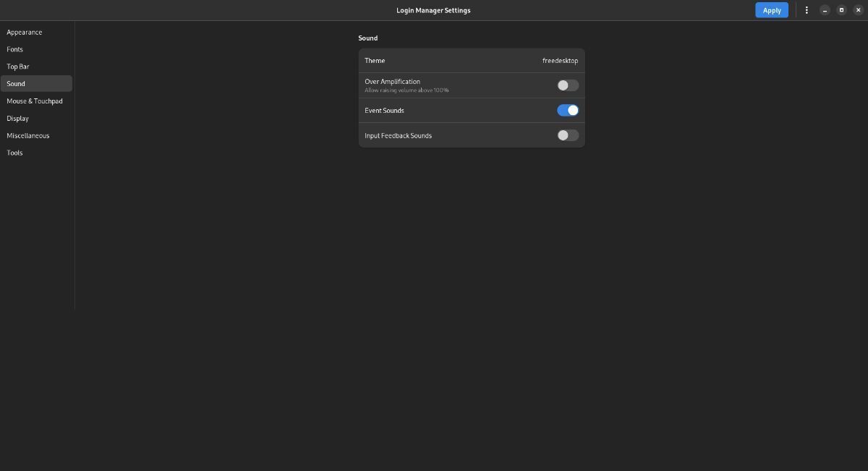Screen dimensions: 868x471
Task: Open the Miscellaneous section
Action: (x=36, y=136)
